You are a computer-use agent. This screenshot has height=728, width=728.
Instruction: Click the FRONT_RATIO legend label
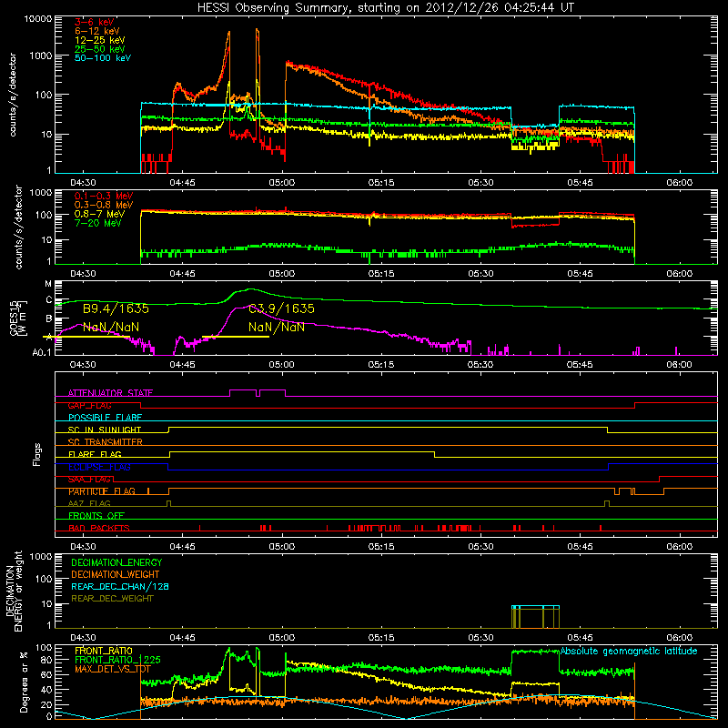(x=104, y=651)
